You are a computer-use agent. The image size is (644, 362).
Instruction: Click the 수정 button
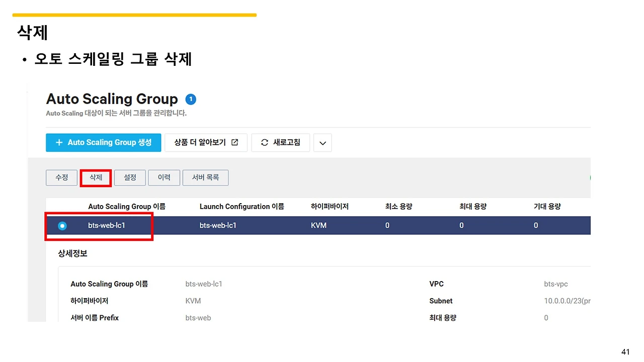[61, 177]
